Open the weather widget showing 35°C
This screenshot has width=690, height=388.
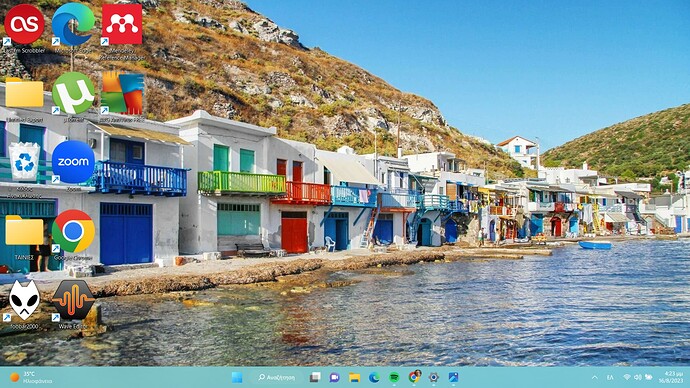point(31,377)
